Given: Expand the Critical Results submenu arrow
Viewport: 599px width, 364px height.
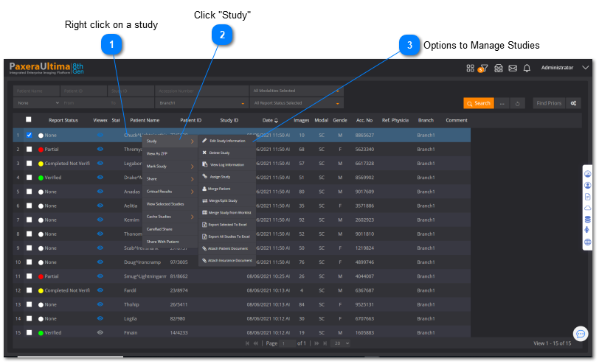Looking at the screenshot, I should tap(192, 192).
